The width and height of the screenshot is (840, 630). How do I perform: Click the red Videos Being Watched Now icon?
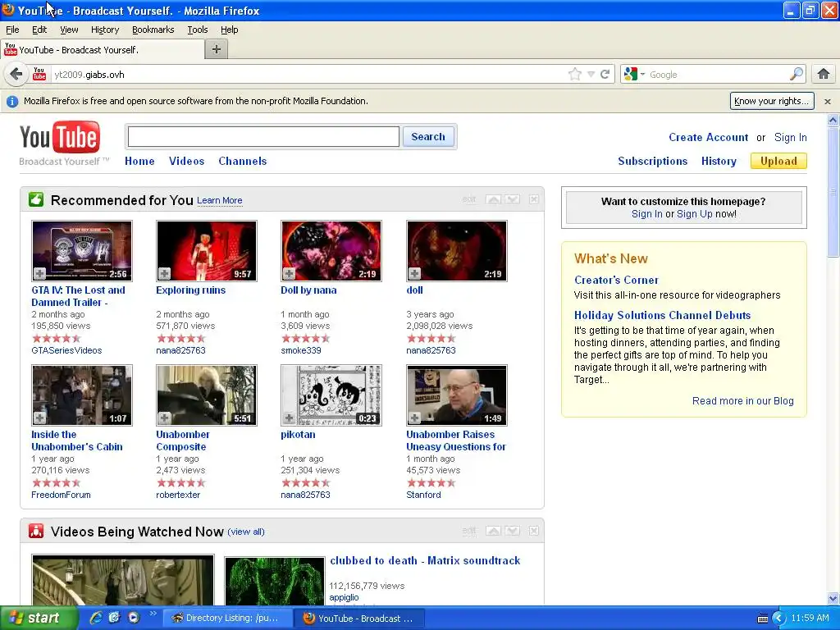tap(36, 531)
